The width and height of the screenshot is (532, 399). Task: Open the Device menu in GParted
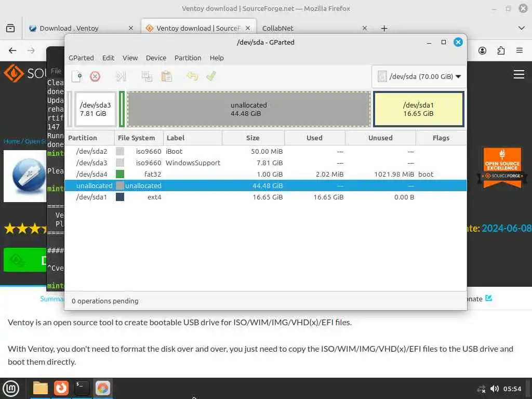click(156, 58)
